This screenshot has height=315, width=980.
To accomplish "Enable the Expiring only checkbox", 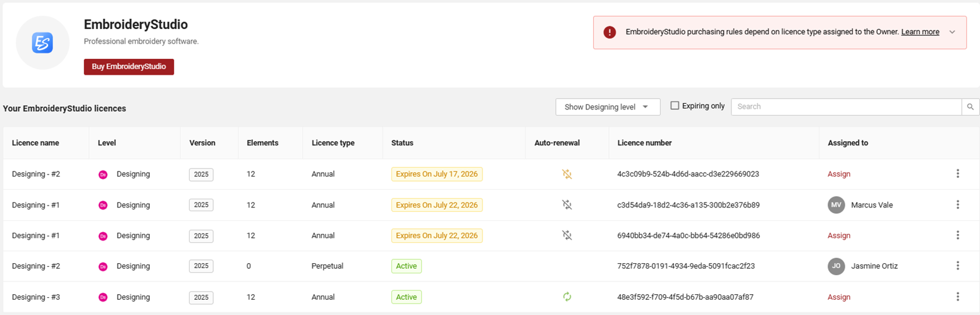I will tap(675, 106).
